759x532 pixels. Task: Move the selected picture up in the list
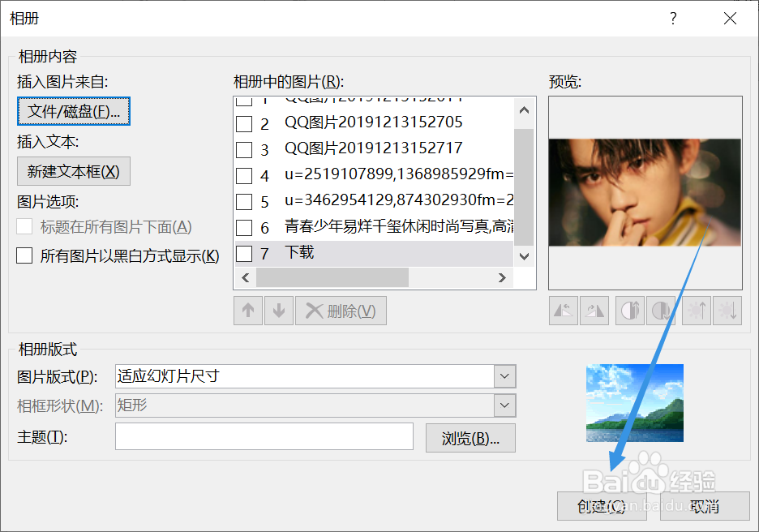point(248,311)
